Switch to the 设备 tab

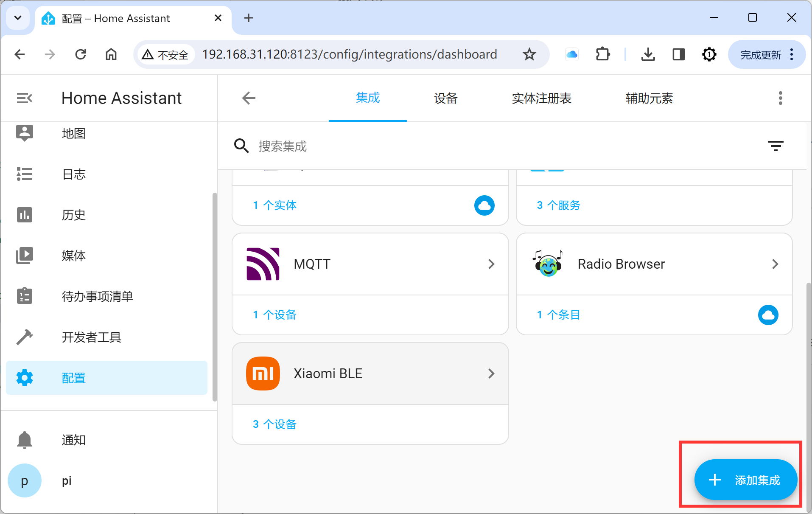(x=445, y=98)
